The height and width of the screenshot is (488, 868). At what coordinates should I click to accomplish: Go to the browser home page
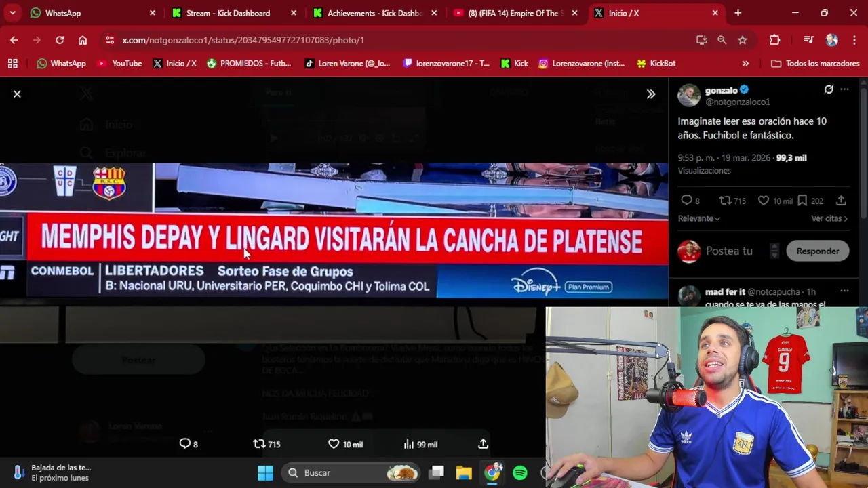coord(83,40)
